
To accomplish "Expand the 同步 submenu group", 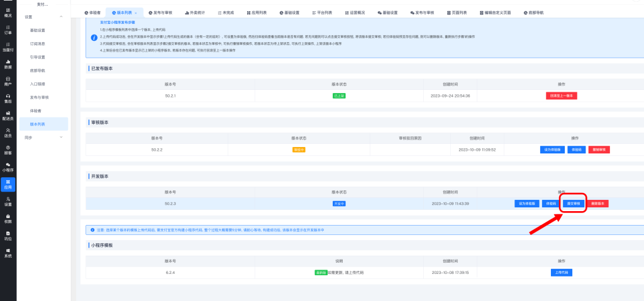I will click(61, 137).
